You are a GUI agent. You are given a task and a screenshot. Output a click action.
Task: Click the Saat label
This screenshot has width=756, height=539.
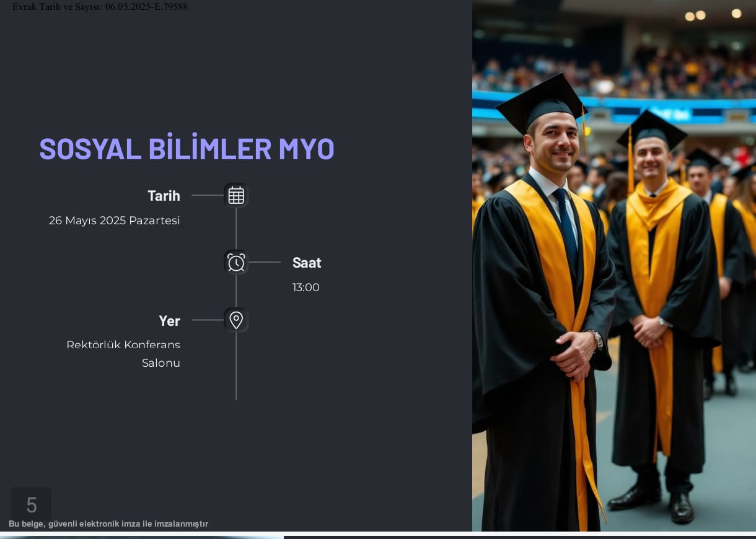[x=307, y=263]
